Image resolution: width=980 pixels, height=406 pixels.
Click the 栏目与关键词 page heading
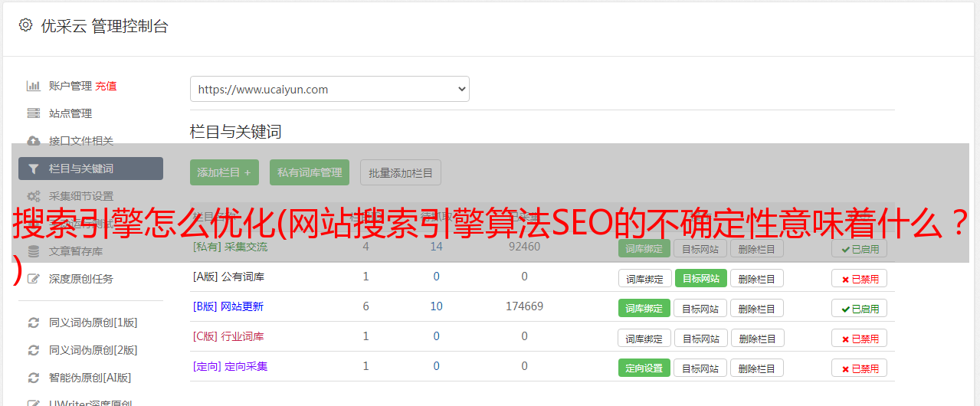[236, 132]
